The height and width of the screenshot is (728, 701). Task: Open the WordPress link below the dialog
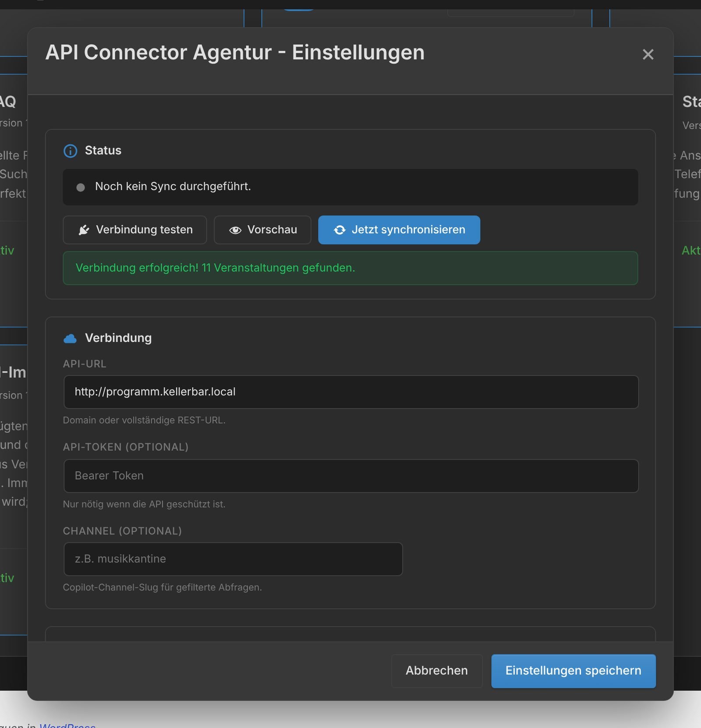(x=67, y=725)
